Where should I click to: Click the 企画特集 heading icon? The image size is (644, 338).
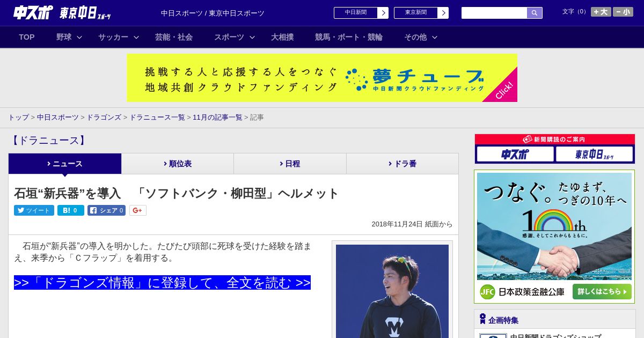click(482, 319)
